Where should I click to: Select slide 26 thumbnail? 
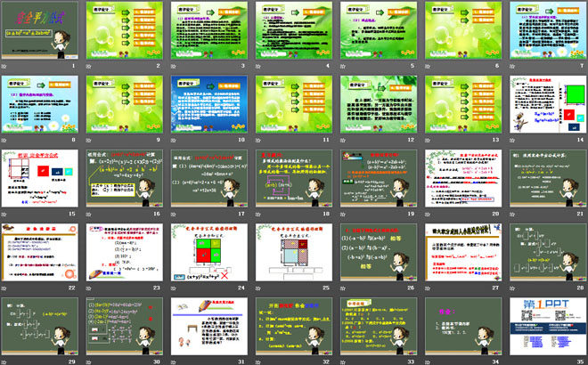(379, 252)
